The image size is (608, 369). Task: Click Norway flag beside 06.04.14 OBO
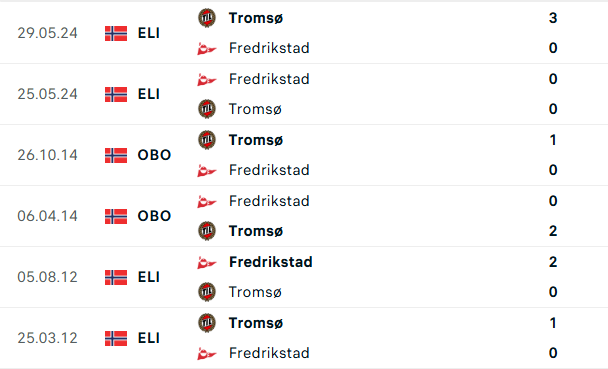(x=116, y=216)
